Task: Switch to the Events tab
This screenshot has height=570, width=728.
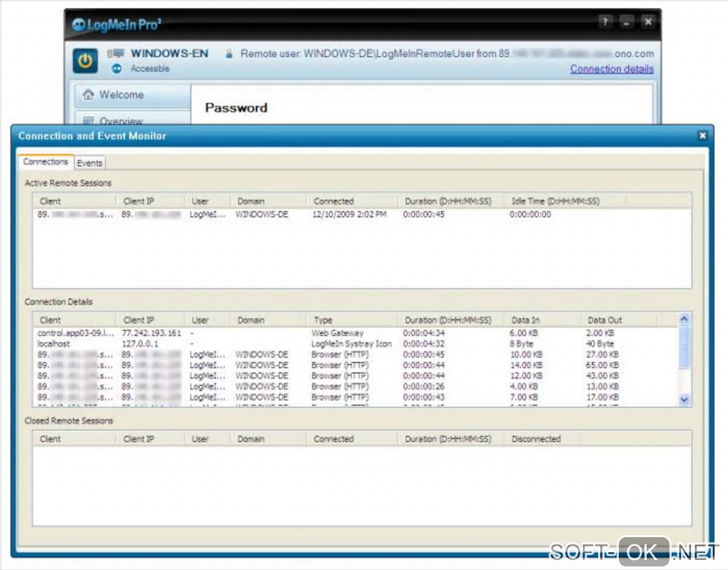Action: click(x=90, y=163)
